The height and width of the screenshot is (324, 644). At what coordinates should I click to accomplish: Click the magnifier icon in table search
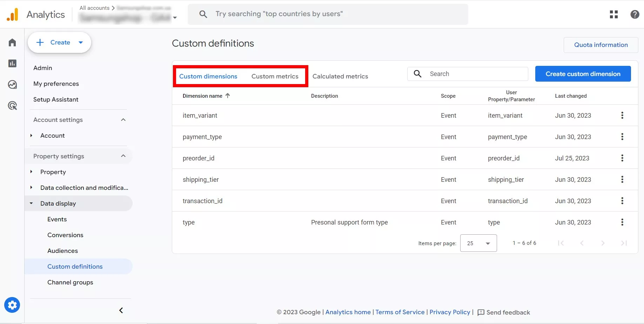(x=417, y=74)
